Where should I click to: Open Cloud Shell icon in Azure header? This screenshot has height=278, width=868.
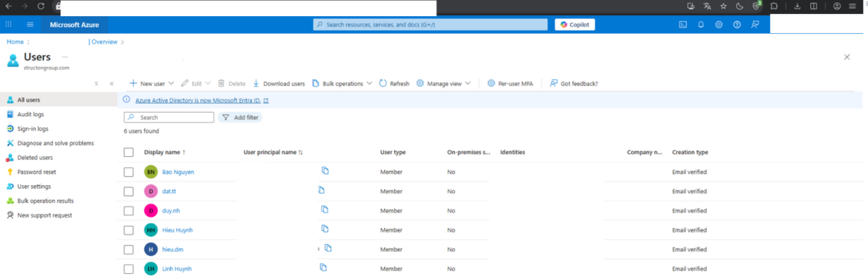pos(683,25)
